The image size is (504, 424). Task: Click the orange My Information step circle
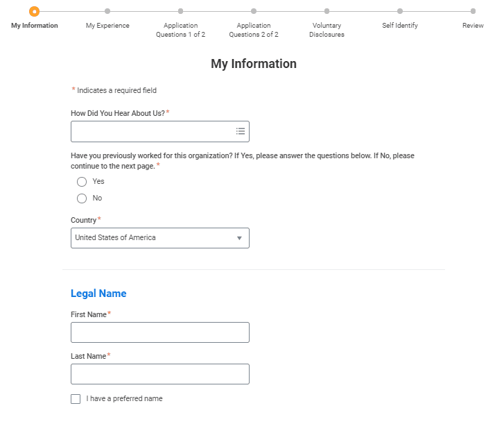click(x=35, y=11)
